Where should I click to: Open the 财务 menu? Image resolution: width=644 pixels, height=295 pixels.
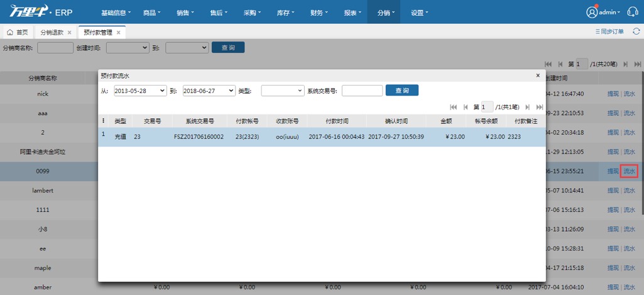click(x=319, y=13)
